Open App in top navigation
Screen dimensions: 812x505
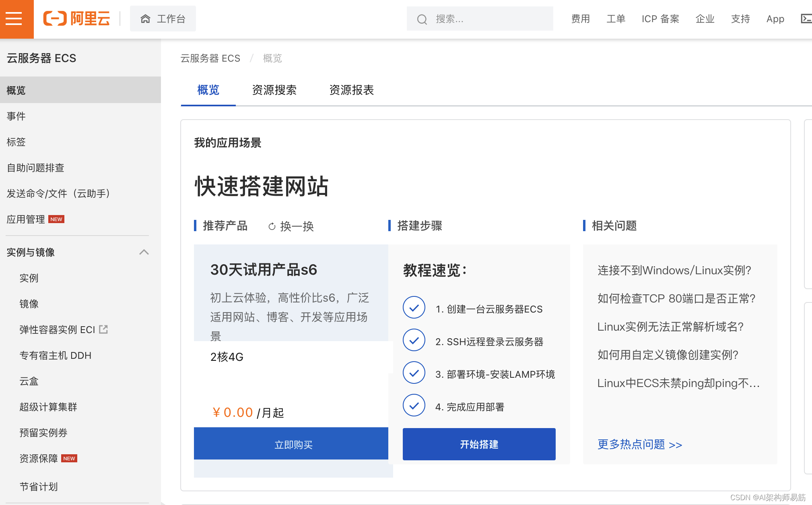pyautogui.click(x=775, y=19)
